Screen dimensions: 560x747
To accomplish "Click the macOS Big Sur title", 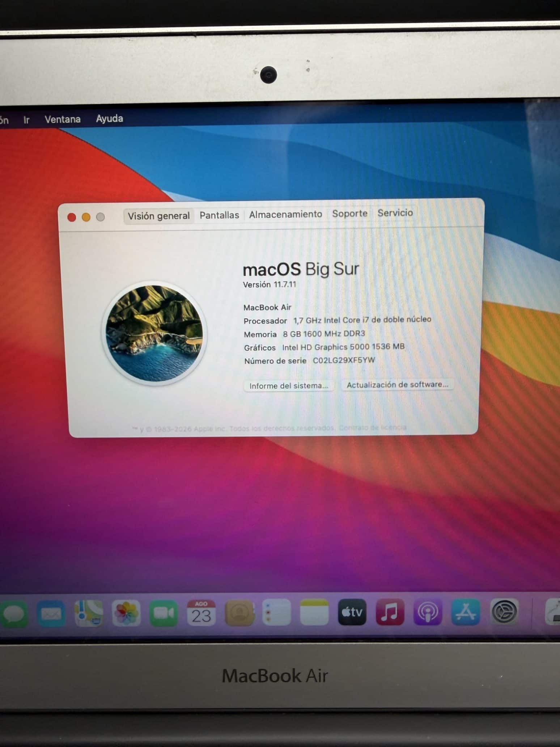I will [301, 269].
